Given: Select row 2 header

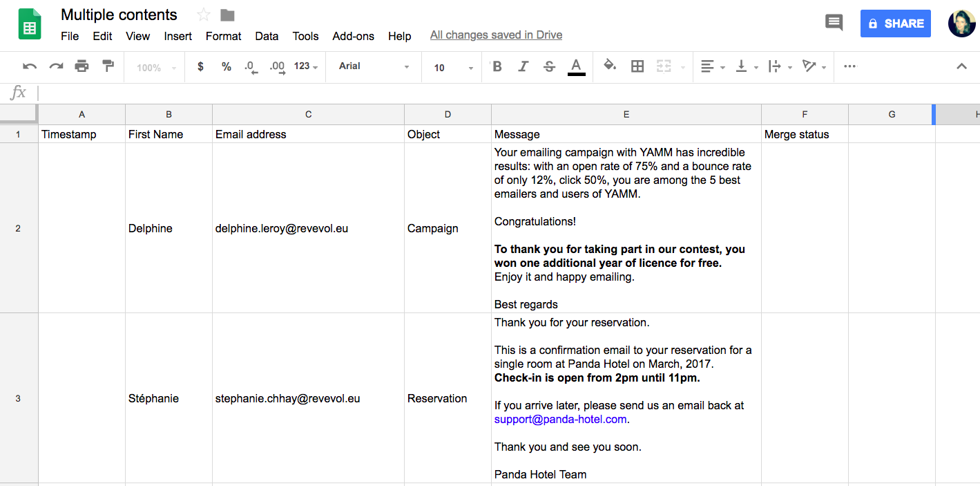Looking at the screenshot, I should 19,228.
